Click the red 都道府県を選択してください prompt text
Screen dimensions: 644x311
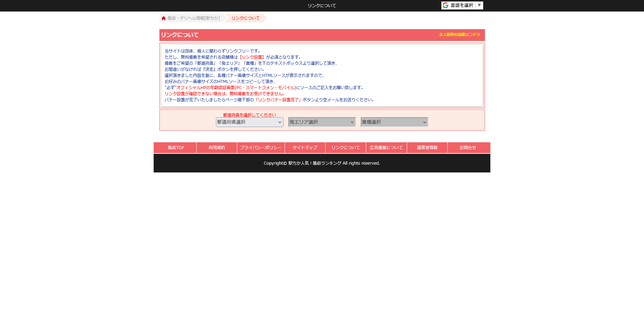[x=249, y=115]
